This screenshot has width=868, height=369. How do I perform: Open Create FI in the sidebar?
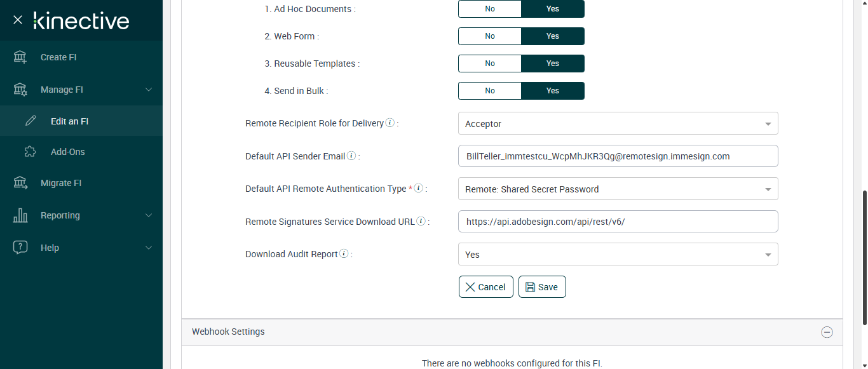(58, 57)
